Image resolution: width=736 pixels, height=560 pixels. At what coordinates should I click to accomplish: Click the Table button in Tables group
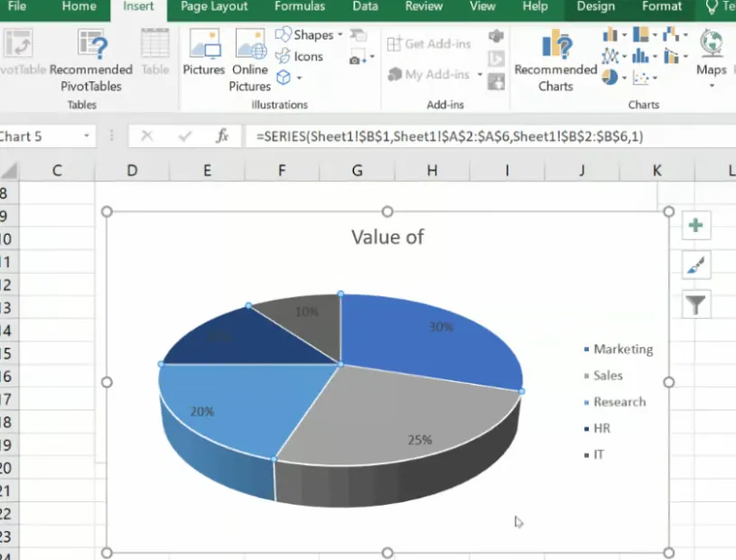pos(154,56)
